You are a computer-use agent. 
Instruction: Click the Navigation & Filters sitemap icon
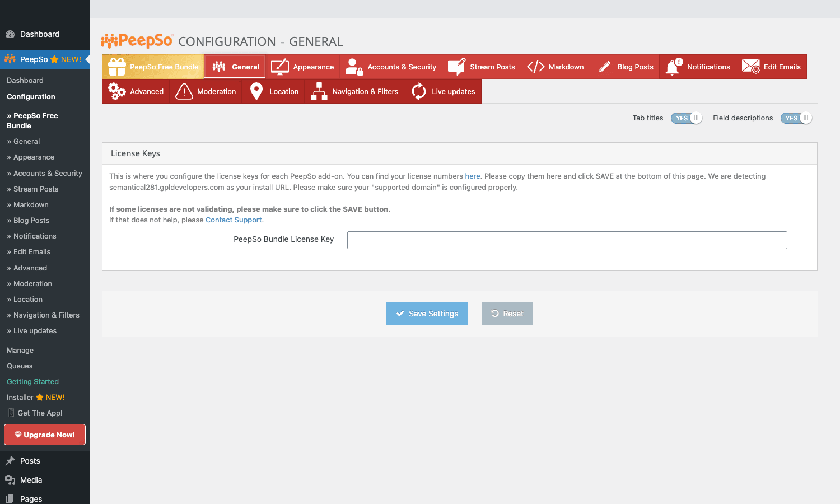[x=319, y=91]
